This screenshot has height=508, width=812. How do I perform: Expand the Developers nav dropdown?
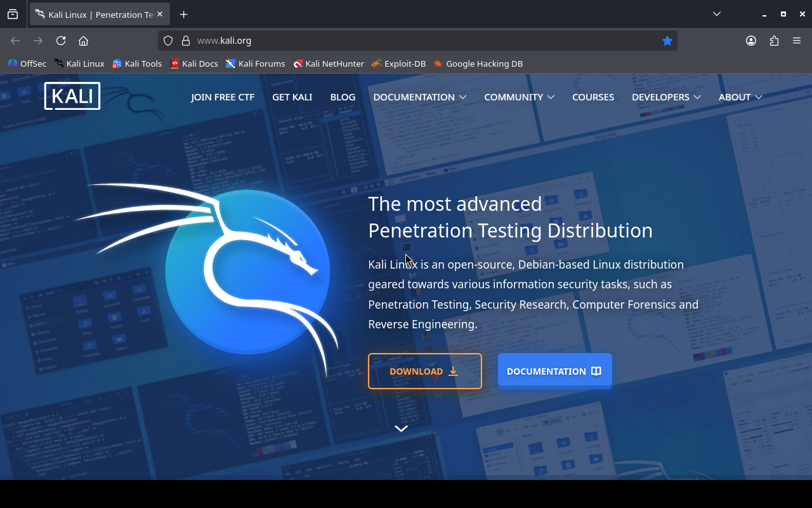coord(666,97)
